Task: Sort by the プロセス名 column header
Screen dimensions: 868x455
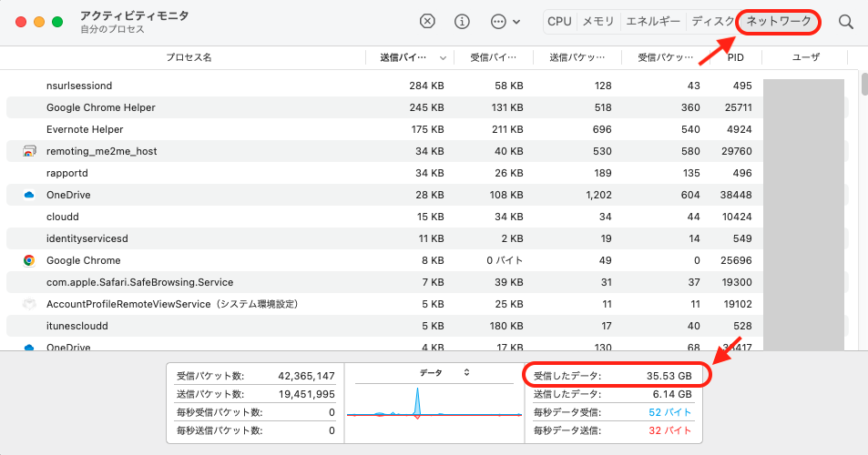Action: [189, 57]
